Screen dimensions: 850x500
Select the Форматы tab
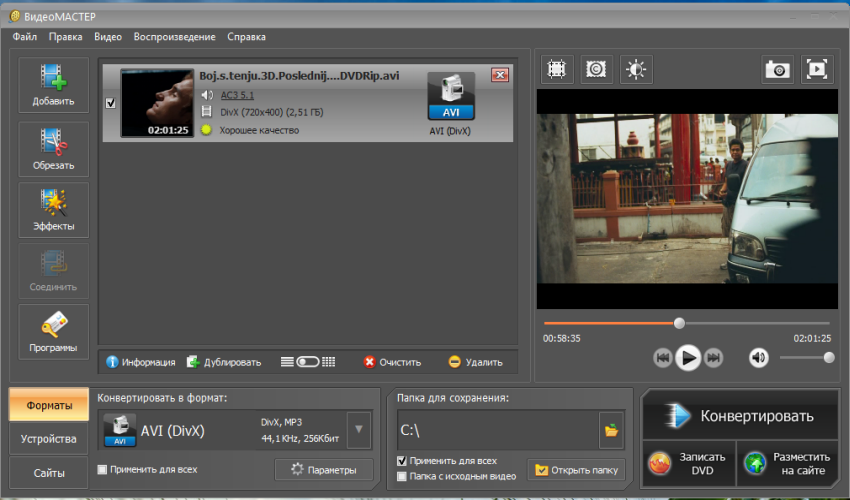pos(49,405)
